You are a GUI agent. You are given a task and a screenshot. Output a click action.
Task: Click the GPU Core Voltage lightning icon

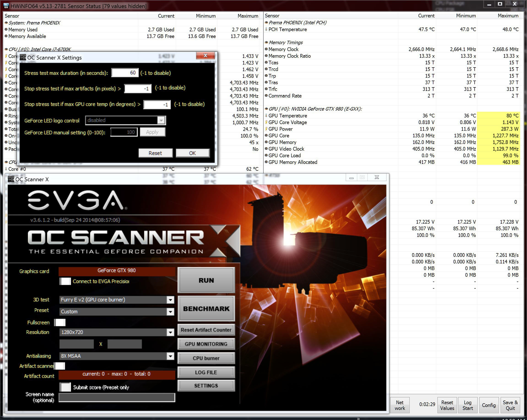pos(266,122)
